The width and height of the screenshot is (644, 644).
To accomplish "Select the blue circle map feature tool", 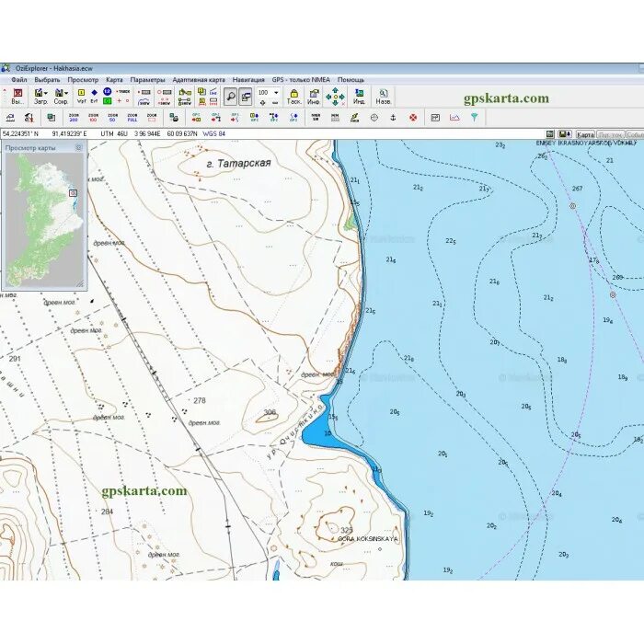I will point(108,92).
